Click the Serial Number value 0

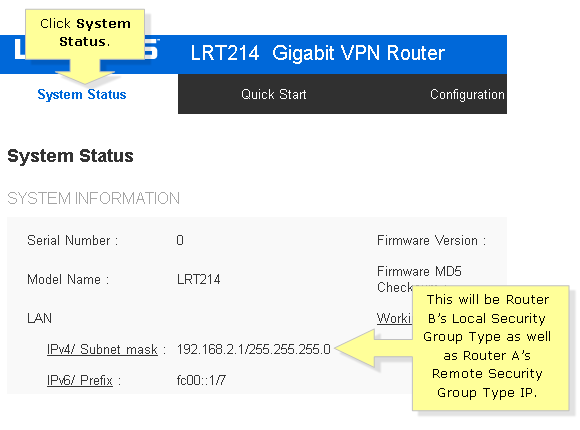click(x=180, y=241)
